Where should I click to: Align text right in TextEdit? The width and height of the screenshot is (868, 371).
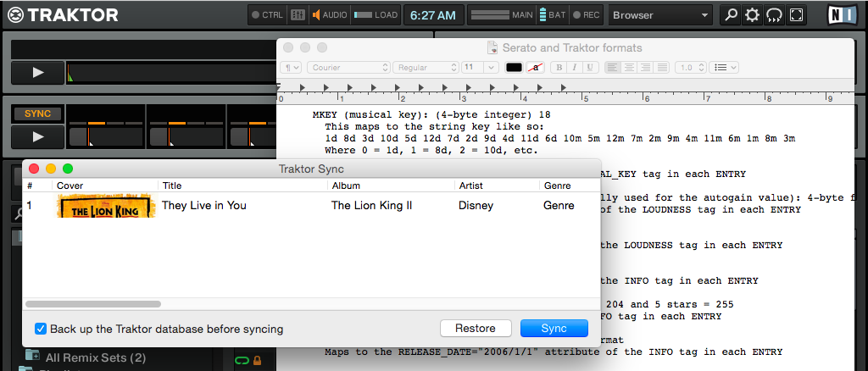click(x=645, y=68)
